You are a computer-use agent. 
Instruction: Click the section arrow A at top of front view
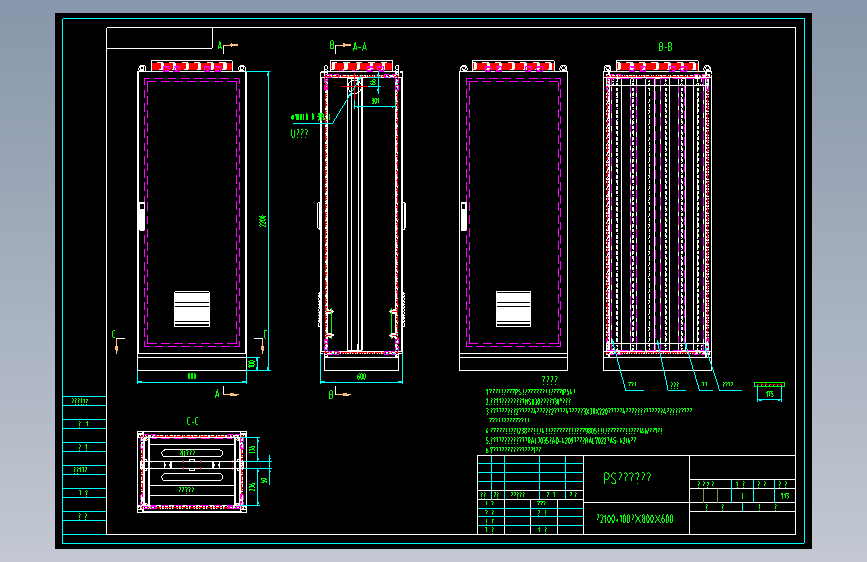click(x=227, y=46)
